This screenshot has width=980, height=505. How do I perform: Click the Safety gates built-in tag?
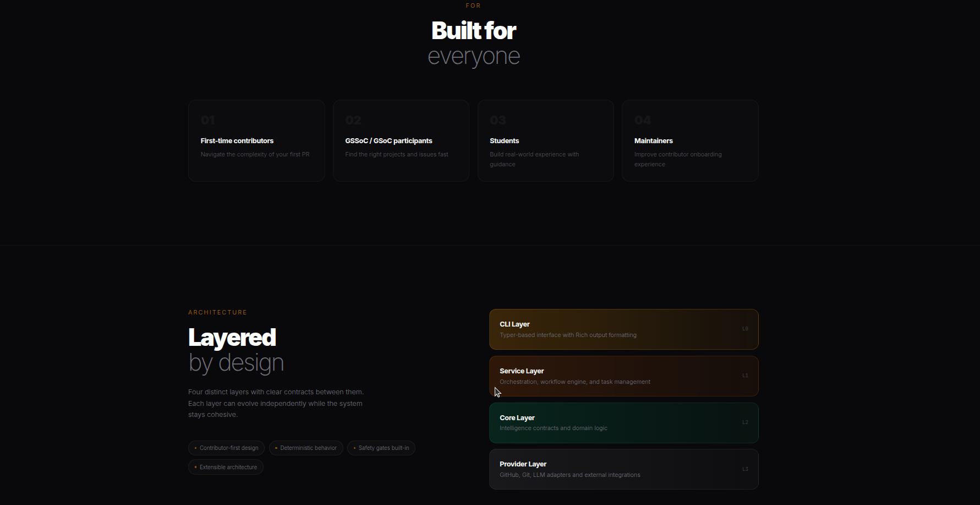(381, 448)
